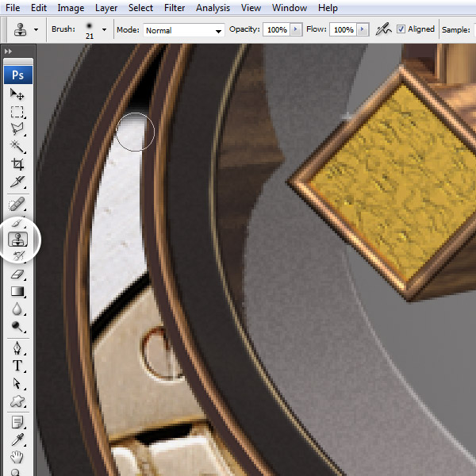Select the Custom Shape tool
476x476 pixels.
(x=17, y=401)
